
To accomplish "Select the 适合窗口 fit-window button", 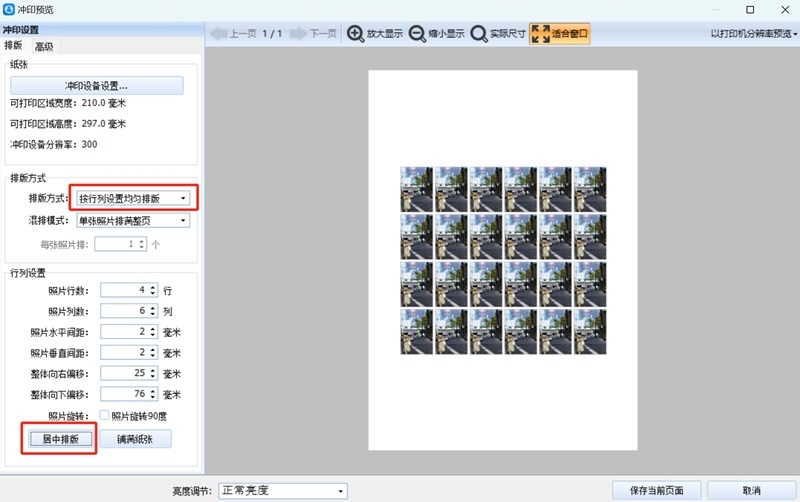I will tap(560, 34).
